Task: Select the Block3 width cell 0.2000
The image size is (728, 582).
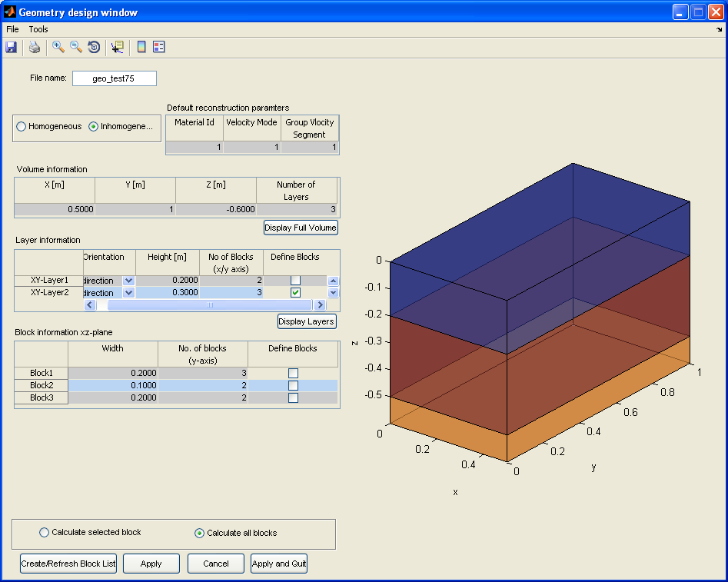Action: 113,397
